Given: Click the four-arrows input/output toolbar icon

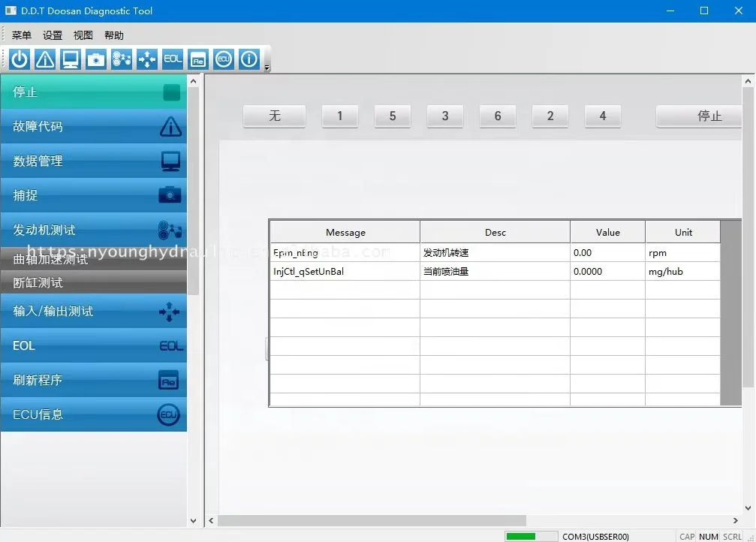Looking at the screenshot, I should [147, 59].
